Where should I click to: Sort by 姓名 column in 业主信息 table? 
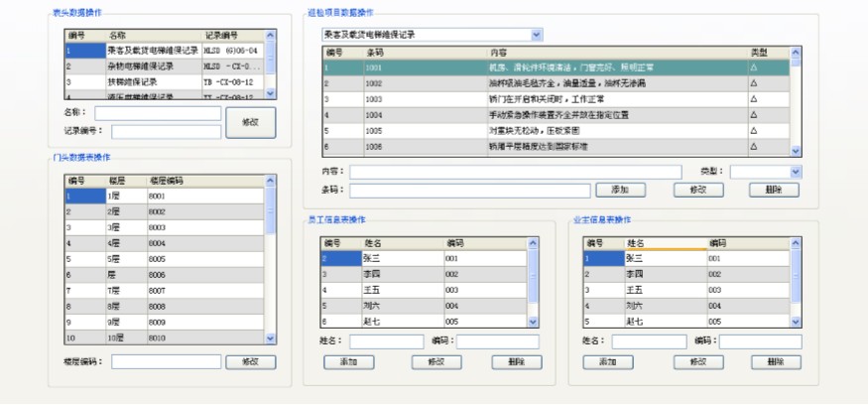[x=666, y=244]
